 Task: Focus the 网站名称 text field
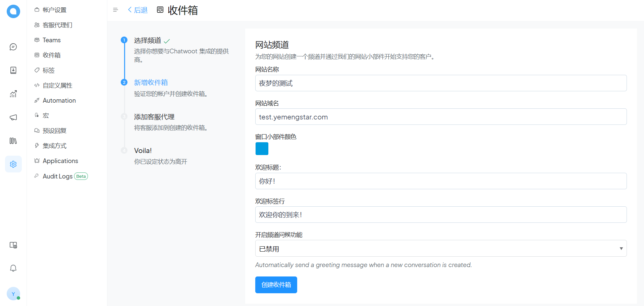click(x=440, y=83)
